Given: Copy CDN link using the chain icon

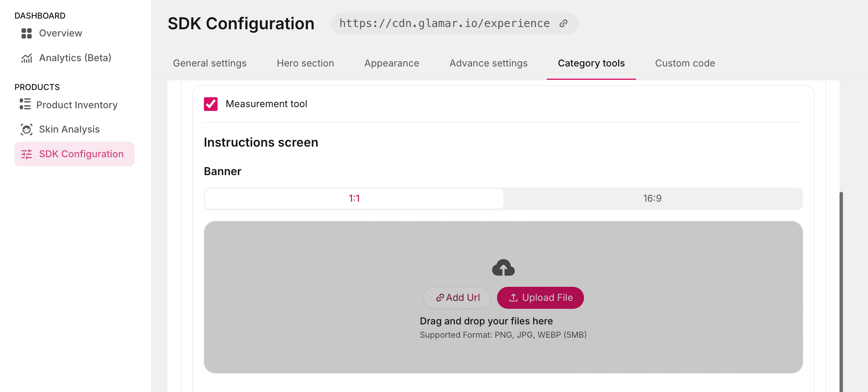Looking at the screenshot, I should tap(563, 24).
